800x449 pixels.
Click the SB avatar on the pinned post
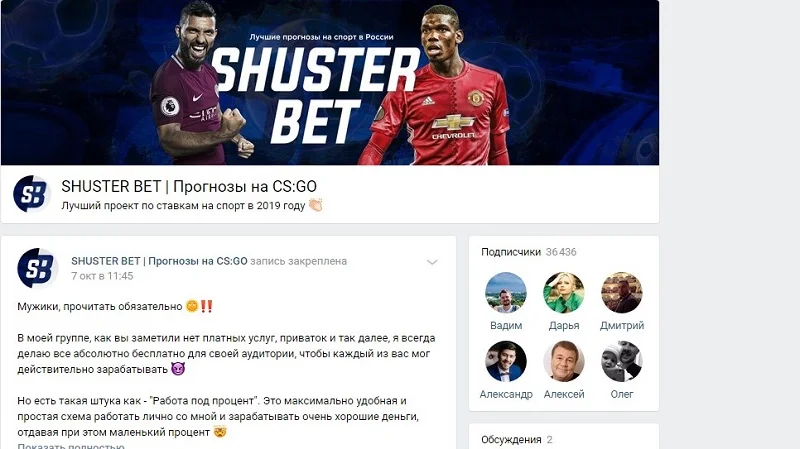pos(37,268)
